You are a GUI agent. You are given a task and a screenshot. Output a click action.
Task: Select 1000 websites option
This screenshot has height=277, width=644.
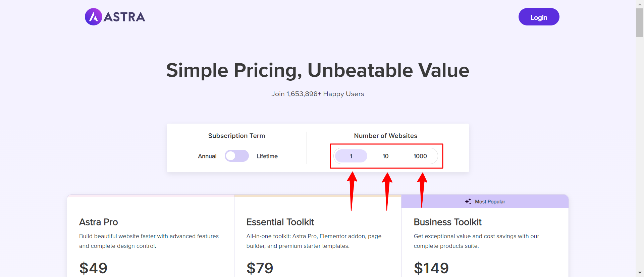coord(420,156)
